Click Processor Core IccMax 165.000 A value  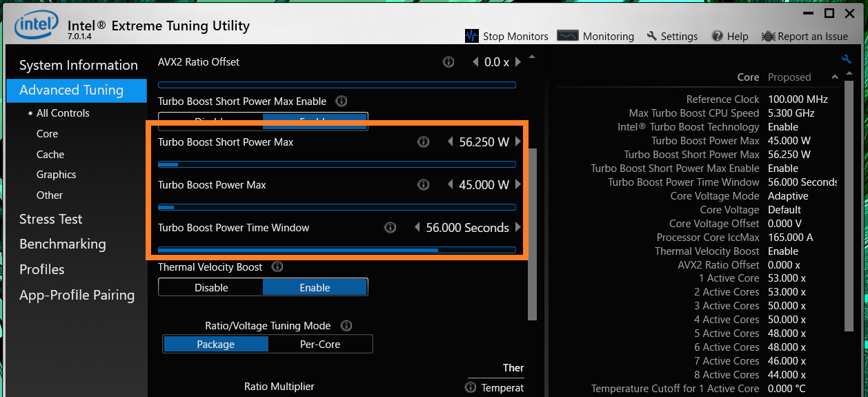[x=791, y=238]
